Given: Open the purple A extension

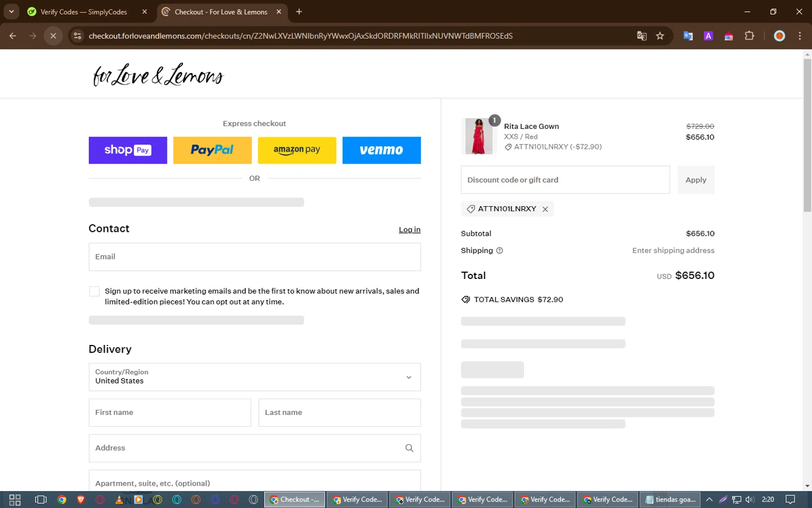Looking at the screenshot, I should 708,36.
